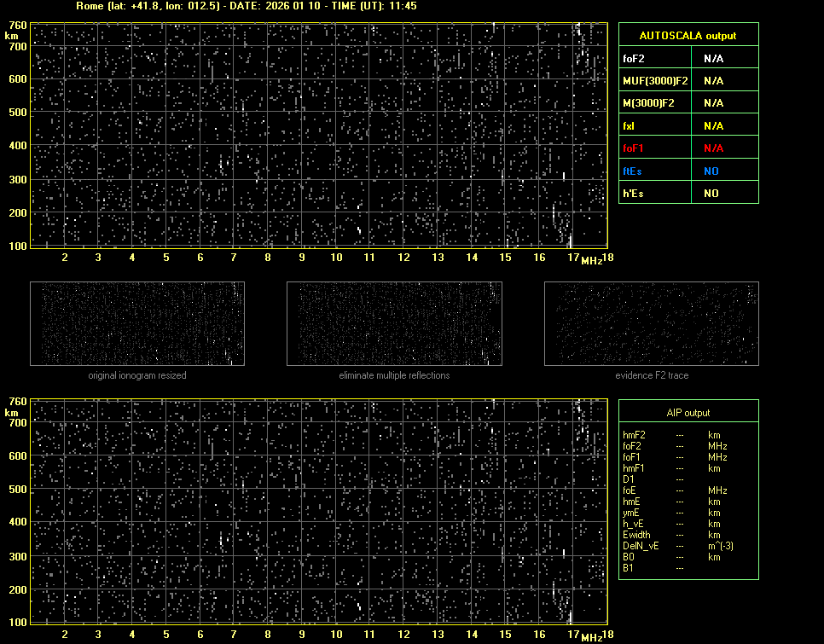Click the fxI parameter label
Viewport: 824px width, 644px height.
(630, 126)
